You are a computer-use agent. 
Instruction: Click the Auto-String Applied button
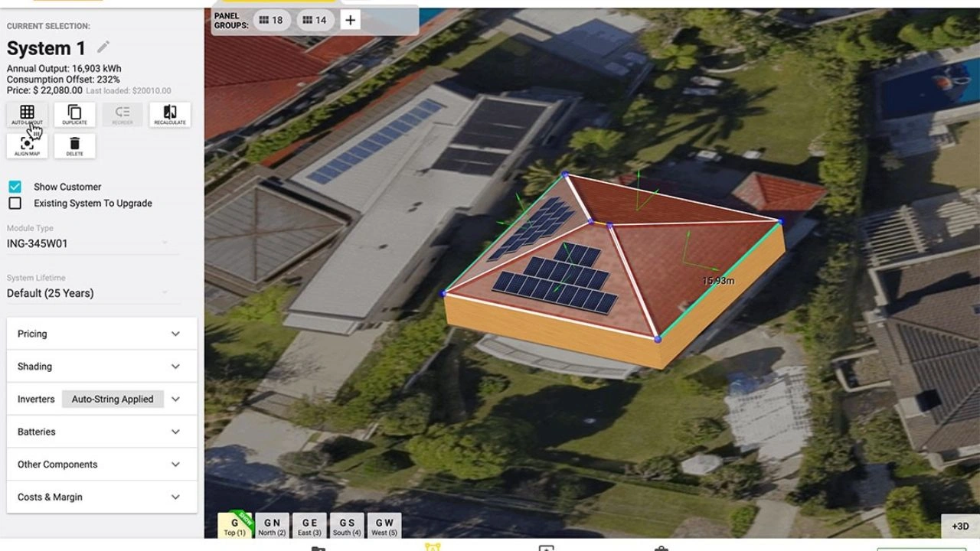click(x=113, y=399)
